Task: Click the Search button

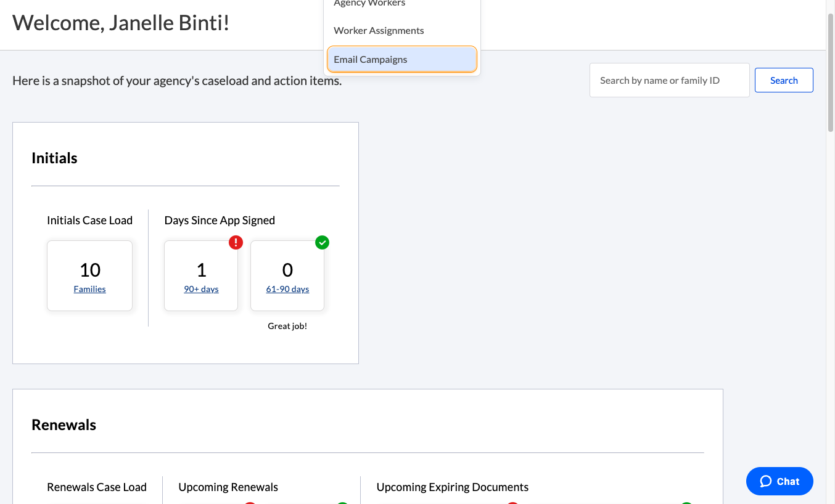Action: click(x=784, y=80)
